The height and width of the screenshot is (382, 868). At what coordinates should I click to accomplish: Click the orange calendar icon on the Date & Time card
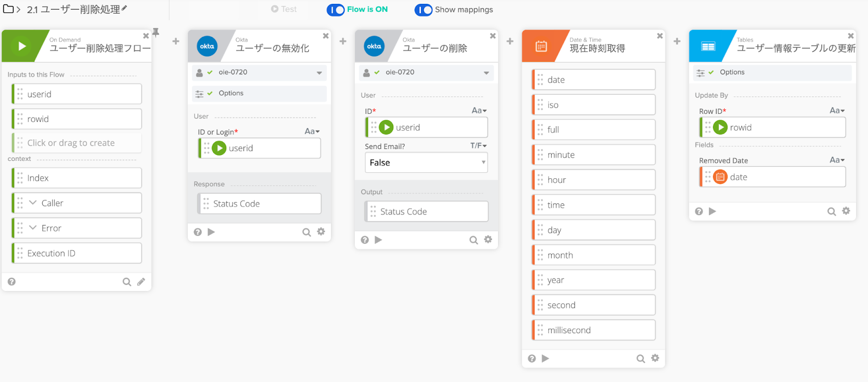coord(541,47)
